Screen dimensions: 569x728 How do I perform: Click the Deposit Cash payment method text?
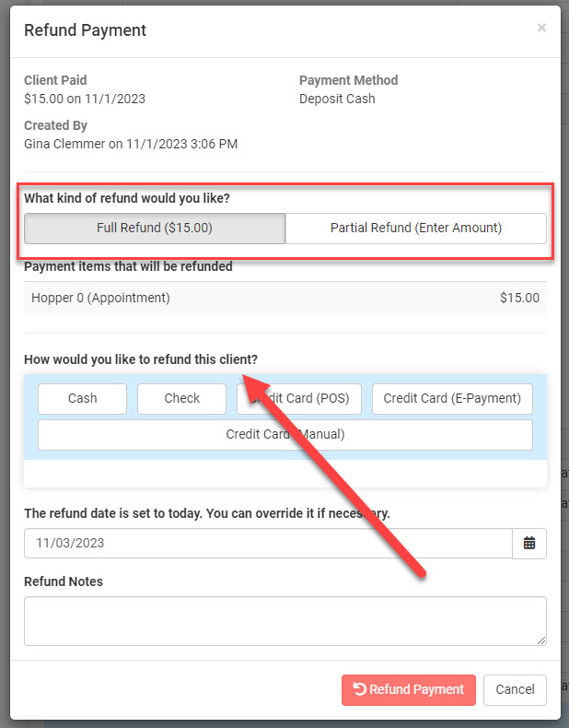click(337, 99)
